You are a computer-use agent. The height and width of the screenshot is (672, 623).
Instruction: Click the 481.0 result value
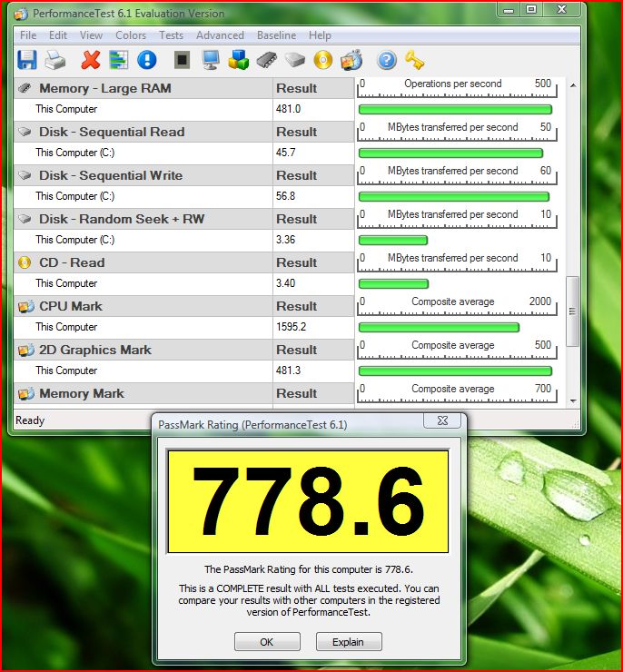coord(289,109)
